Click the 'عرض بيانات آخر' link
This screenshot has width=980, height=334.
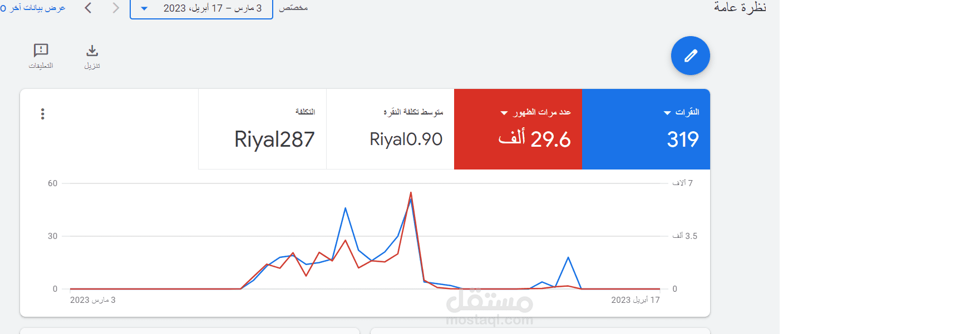pos(33,8)
